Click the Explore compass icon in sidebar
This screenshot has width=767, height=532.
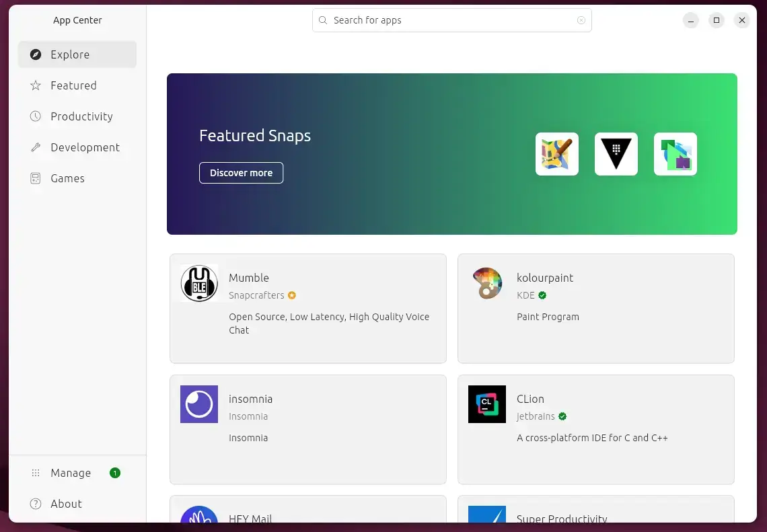coord(35,54)
